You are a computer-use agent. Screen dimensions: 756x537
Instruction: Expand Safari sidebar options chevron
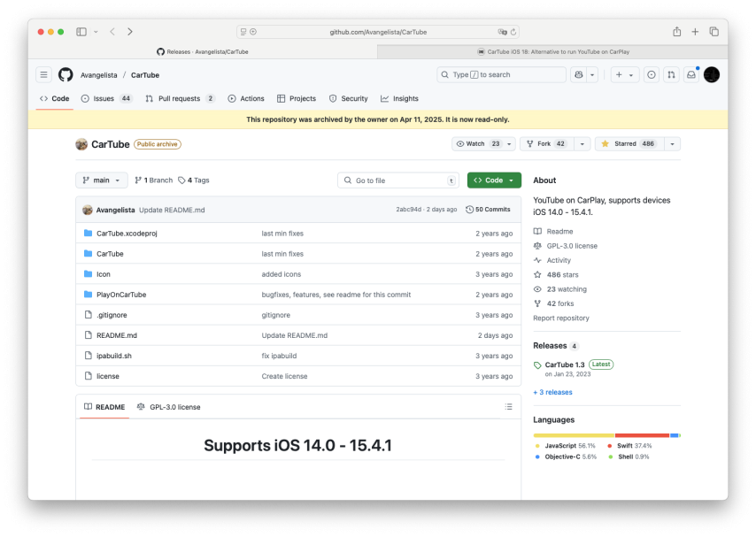point(96,32)
